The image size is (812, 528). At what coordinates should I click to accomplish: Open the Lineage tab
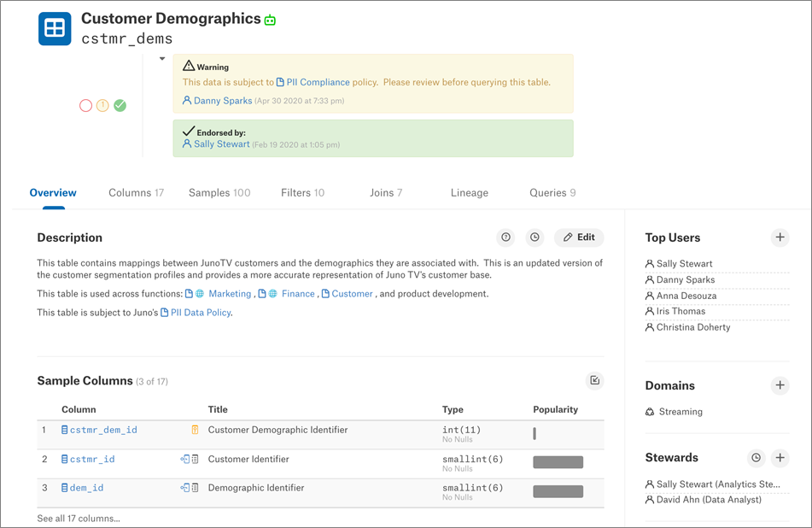(x=470, y=193)
